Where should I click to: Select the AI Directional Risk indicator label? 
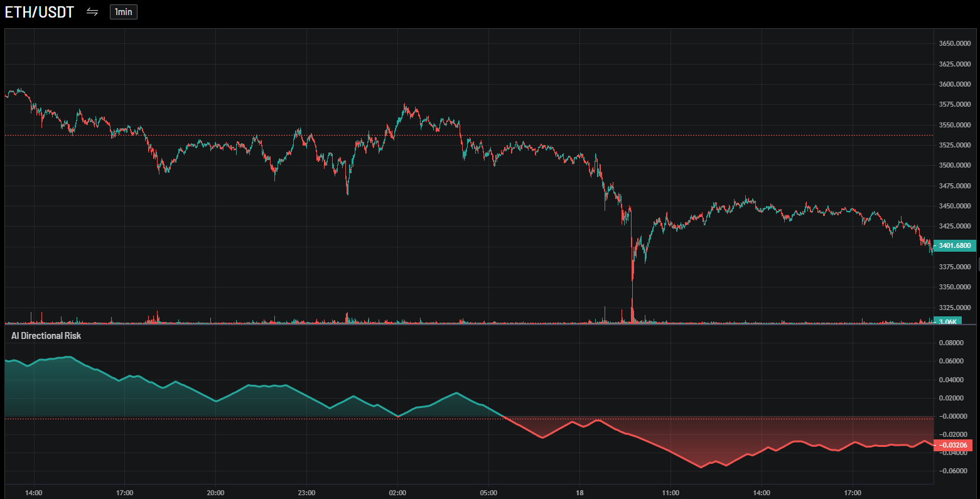(46, 336)
